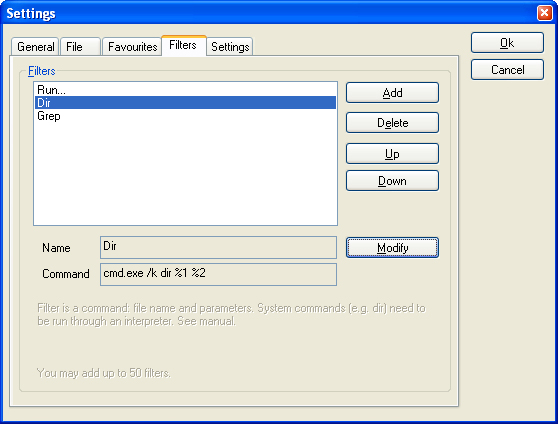Select the Grep filter entry

click(x=185, y=116)
